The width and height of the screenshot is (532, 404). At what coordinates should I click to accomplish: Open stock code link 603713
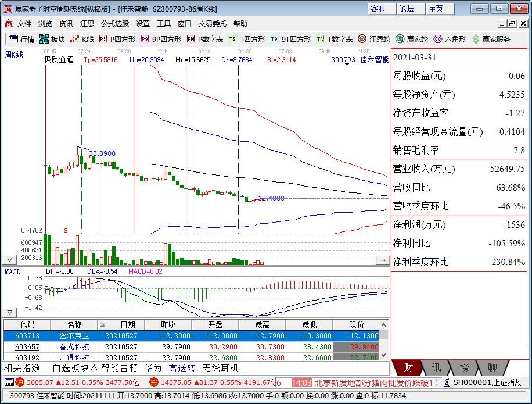(x=27, y=336)
